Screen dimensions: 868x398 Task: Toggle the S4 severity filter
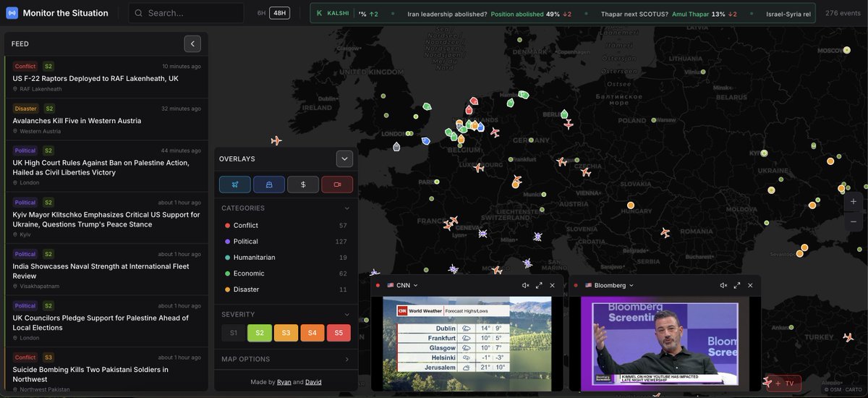(x=312, y=333)
